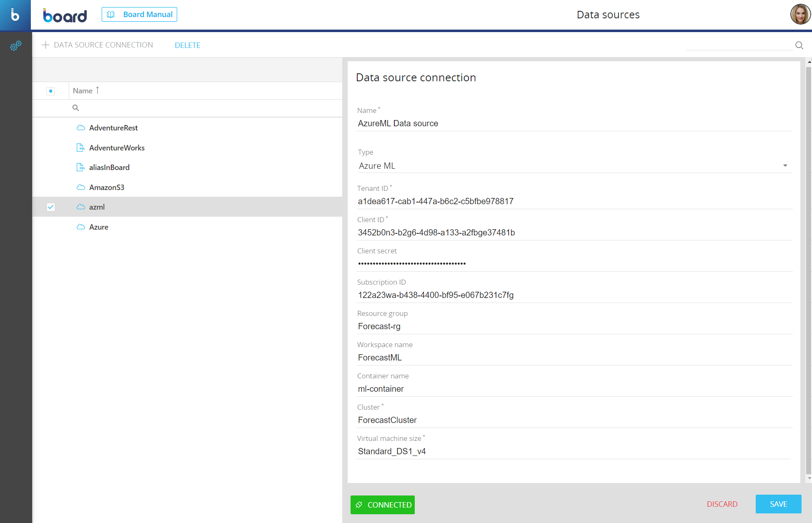This screenshot has width=812, height=523.
Task: Click the cloud icon next to AdventureRest
Action: click(x=81, y=128)
